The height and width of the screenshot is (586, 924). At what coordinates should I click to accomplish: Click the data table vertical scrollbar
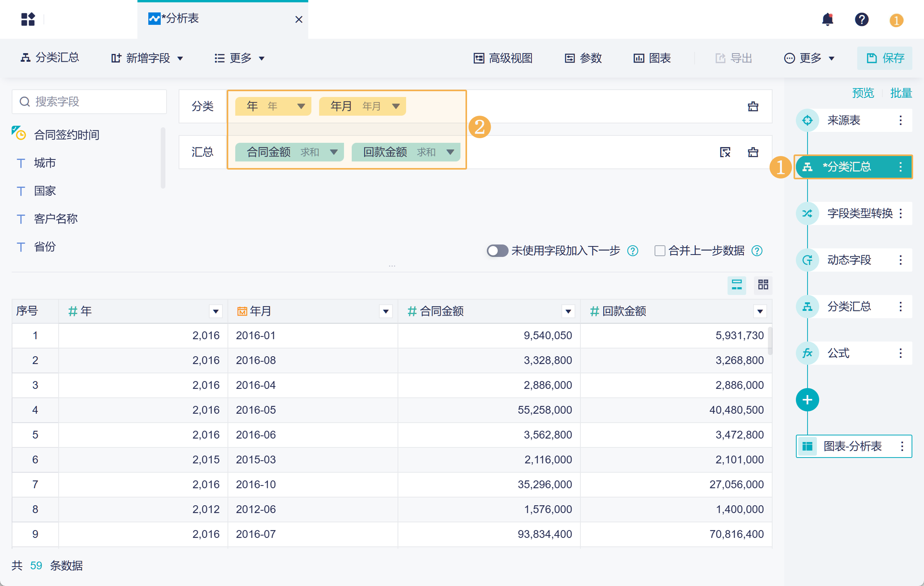pyautogui.click(x=770, y=341)
